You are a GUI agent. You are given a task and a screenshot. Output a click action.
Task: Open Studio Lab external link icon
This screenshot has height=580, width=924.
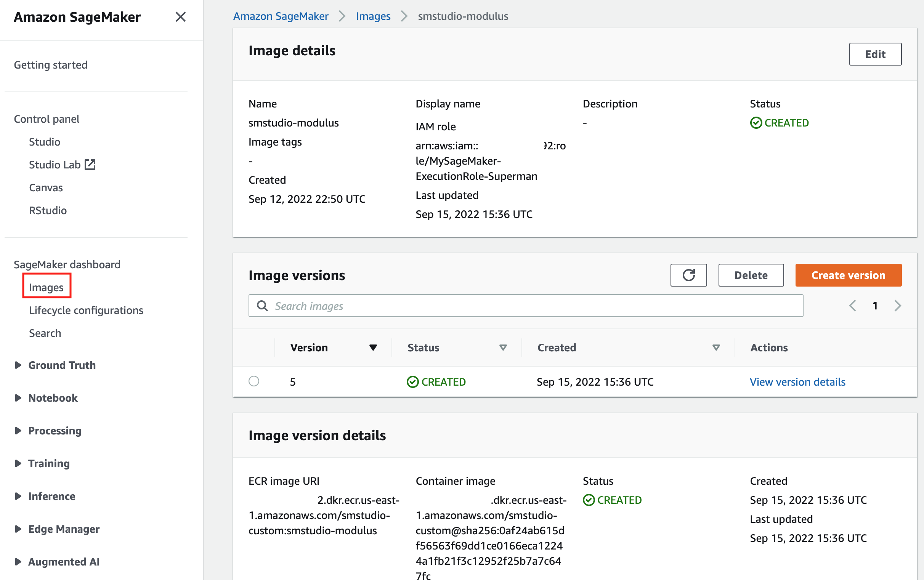(x=90, y=165)
